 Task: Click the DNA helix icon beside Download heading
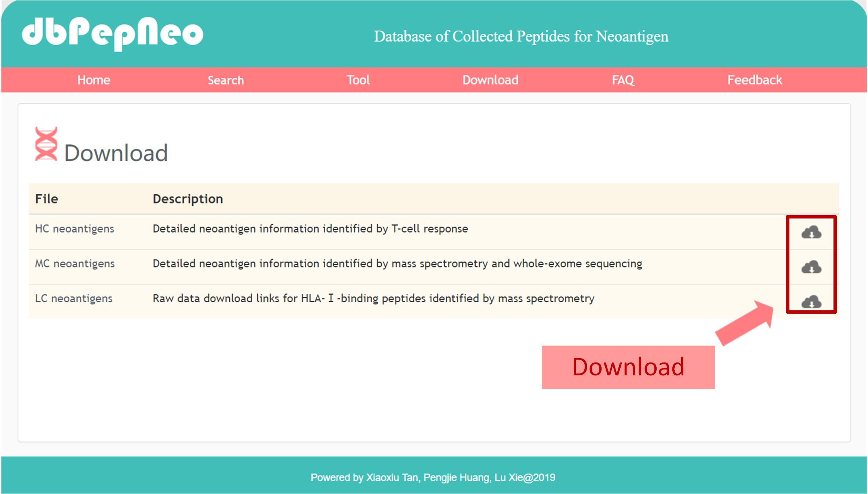click(46, 144)
